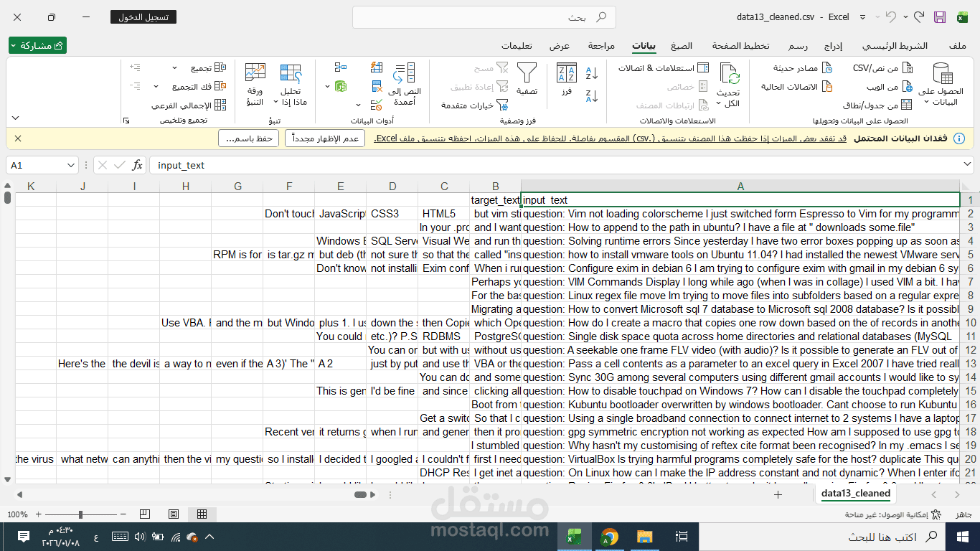Click the Share (مشاركة) button
Viewport: 980px width, 551px height.
pos(37,45)
